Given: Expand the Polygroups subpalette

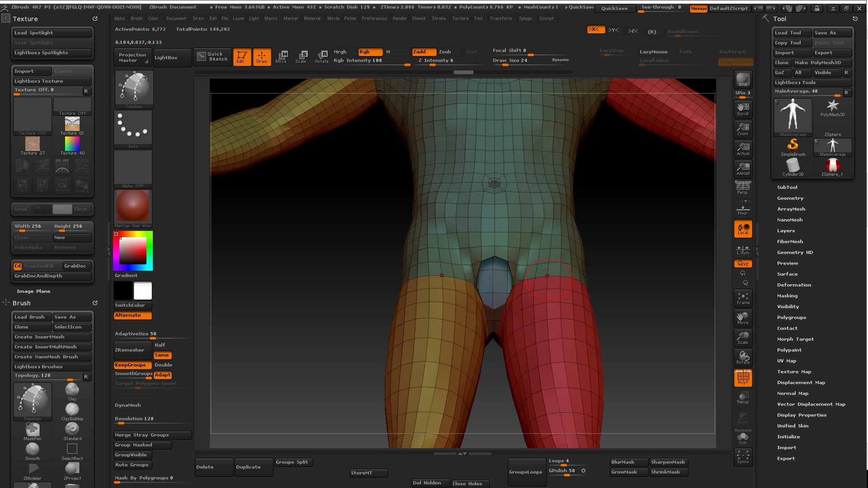Looking at the screenshot, I should click(x=791, y=317).
